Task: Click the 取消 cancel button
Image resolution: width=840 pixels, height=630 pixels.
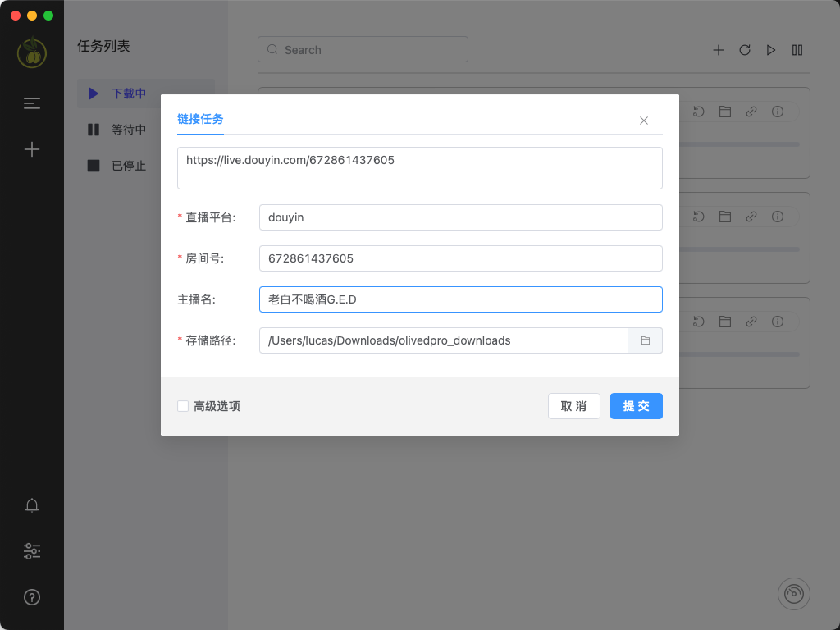Action: (573, 406)
